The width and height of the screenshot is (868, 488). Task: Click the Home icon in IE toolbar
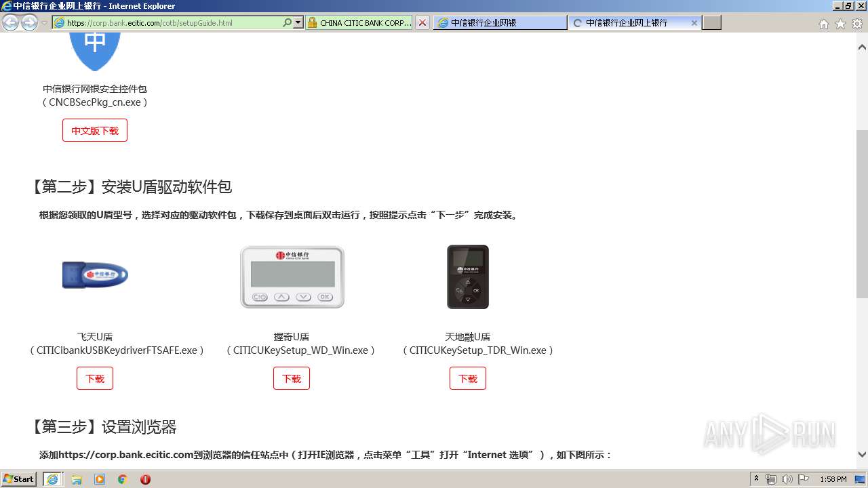pos(823,24)
